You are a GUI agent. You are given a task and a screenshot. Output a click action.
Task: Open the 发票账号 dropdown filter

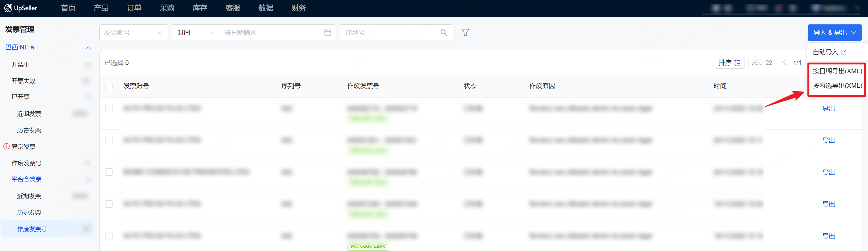[134, 33]
